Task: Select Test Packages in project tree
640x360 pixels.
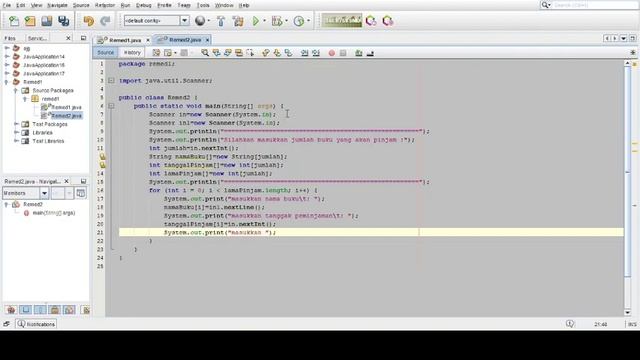Action: coord(50,124)
